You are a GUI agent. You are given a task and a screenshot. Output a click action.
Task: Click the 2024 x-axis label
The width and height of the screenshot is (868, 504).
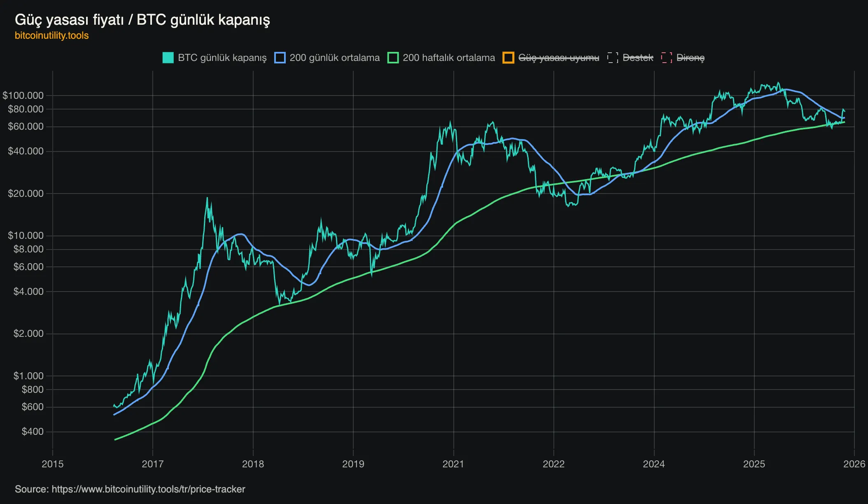[654, 464]
